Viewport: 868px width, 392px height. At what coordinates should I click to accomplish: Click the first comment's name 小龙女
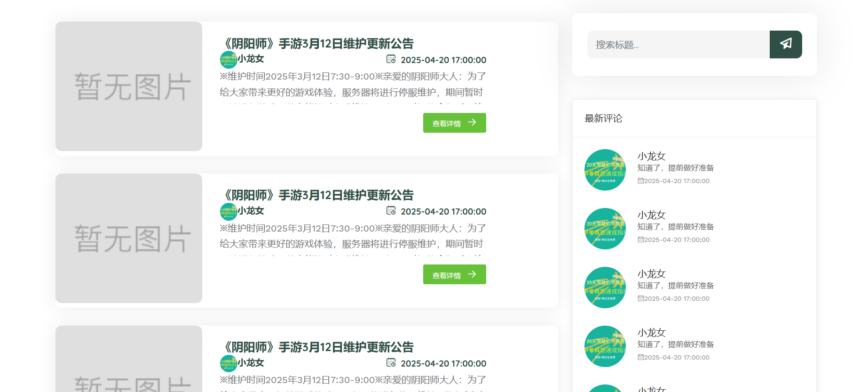click(x=652, y=156)
